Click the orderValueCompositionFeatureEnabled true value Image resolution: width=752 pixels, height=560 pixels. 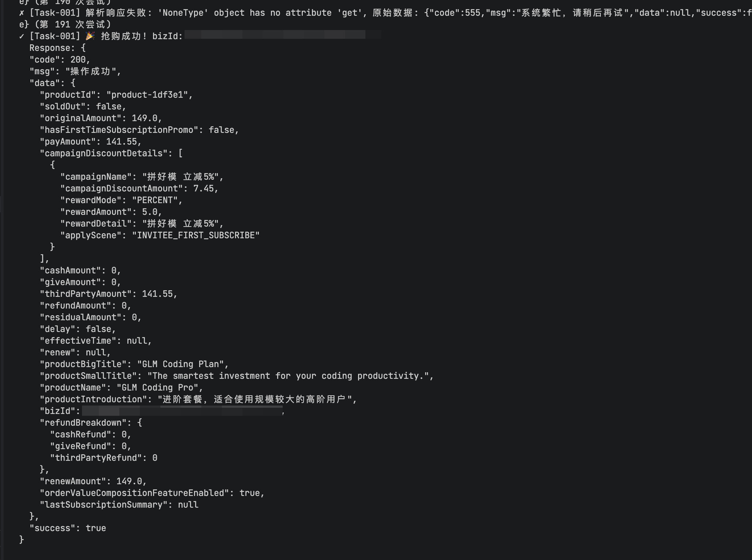pos(250,493)
